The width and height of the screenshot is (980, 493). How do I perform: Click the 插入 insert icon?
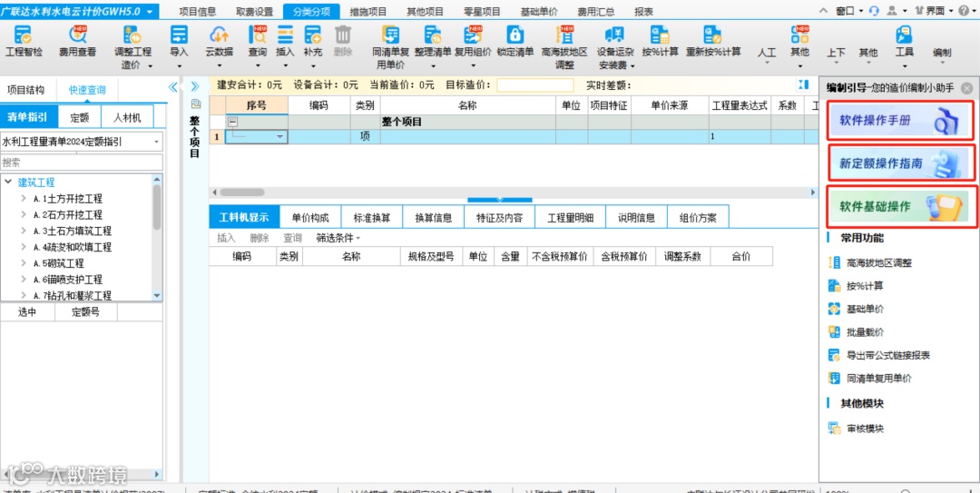pyautogui.click(x=285, y=35)
